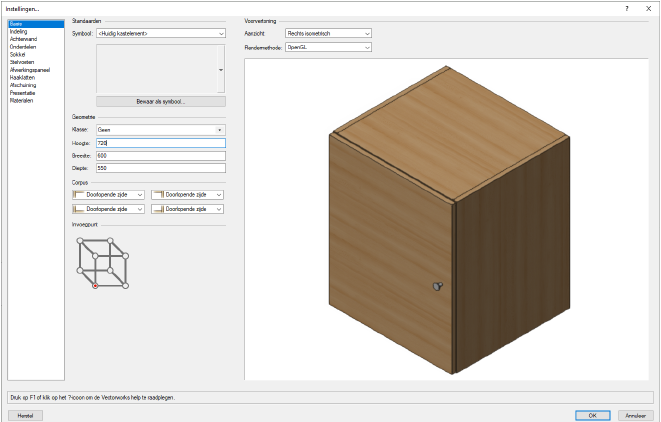Open the Klasse dropdown
The width and height of the screenshot is (661, 422).
[161, 130]
